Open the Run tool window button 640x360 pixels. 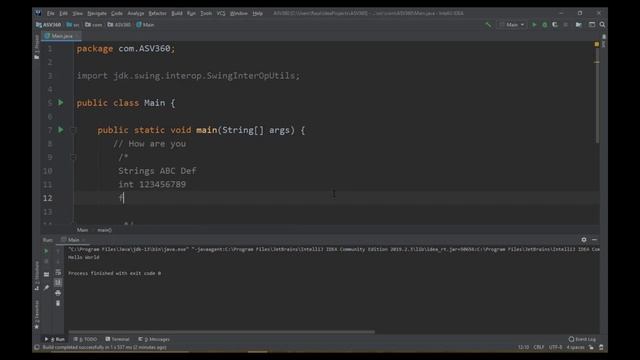click(x=55, y=339)
